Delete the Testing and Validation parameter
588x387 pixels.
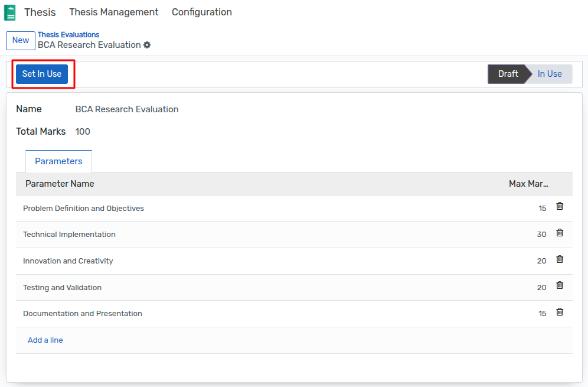click(x=560, y=285)
